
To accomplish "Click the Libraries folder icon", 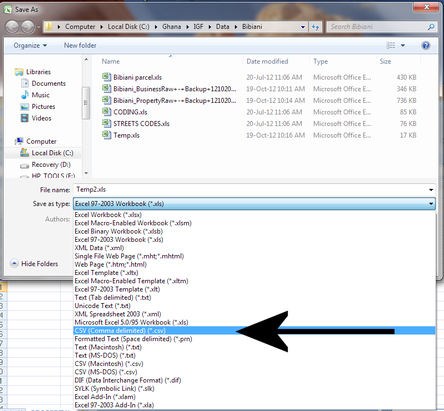I will (19, 72).
